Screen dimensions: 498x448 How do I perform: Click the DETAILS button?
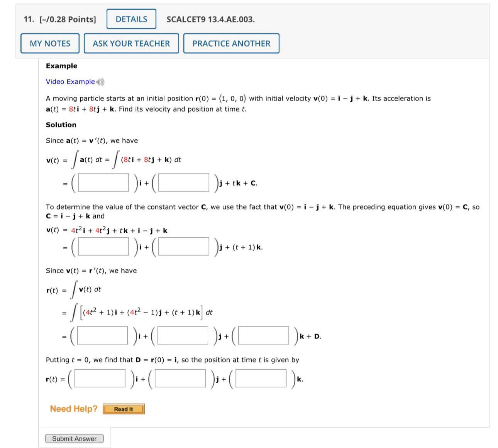(131, 19)
